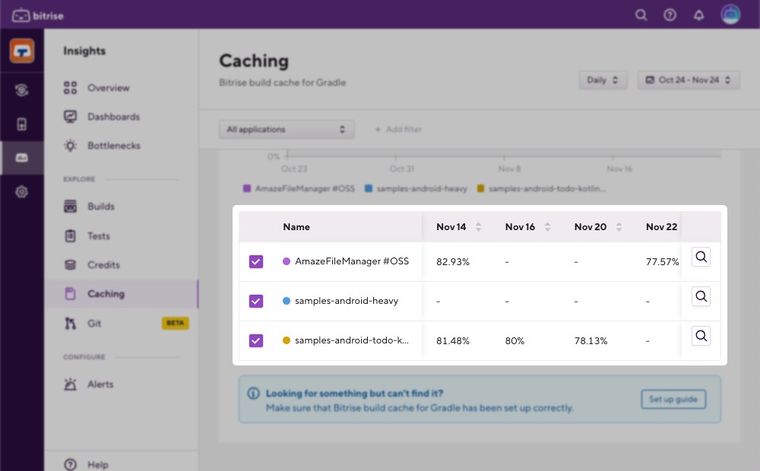Inspect AmazeFileManager #OSS with its magnifier button
This screenshot has height=471, width=760.
(x=701, y=257)
